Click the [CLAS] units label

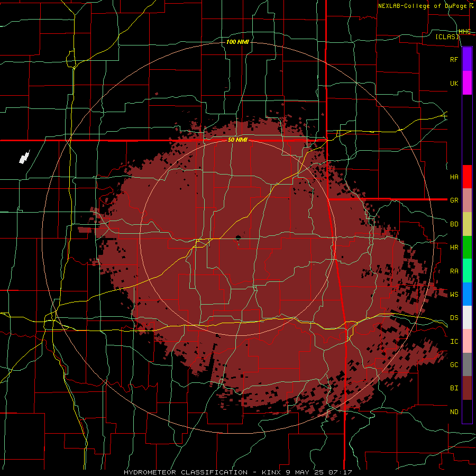[447, 36]
